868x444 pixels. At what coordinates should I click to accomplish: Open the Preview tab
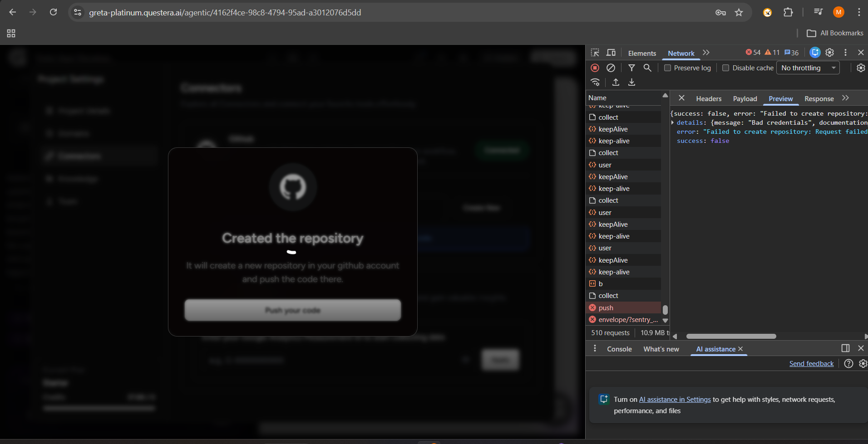[x=781, y=99]
